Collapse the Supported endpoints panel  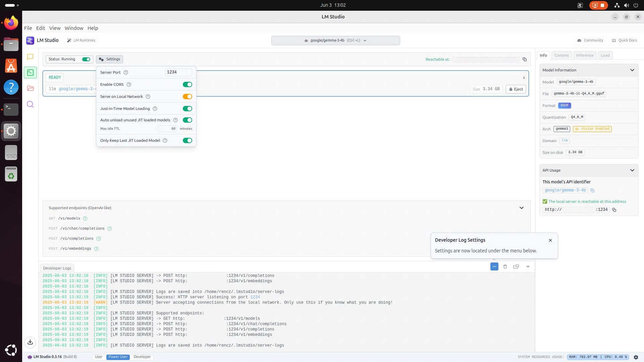pos(522,208)
